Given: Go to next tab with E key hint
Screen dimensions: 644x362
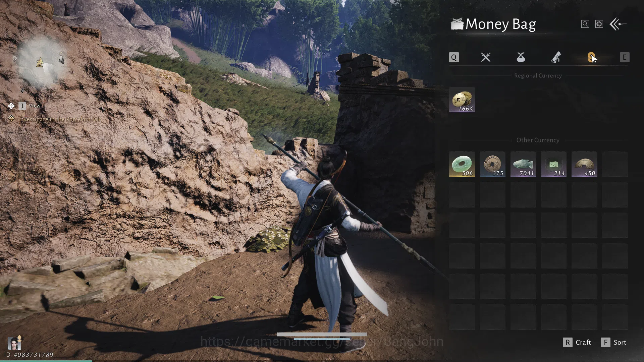Looking at the screenshot, I should (x=625, y=57).
